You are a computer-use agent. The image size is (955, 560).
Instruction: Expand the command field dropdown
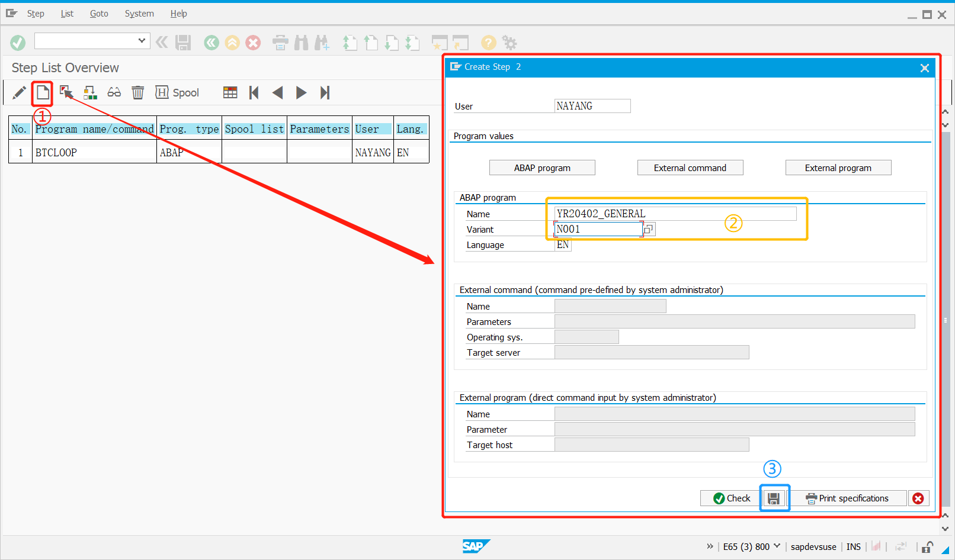click(x=142, y=41)
